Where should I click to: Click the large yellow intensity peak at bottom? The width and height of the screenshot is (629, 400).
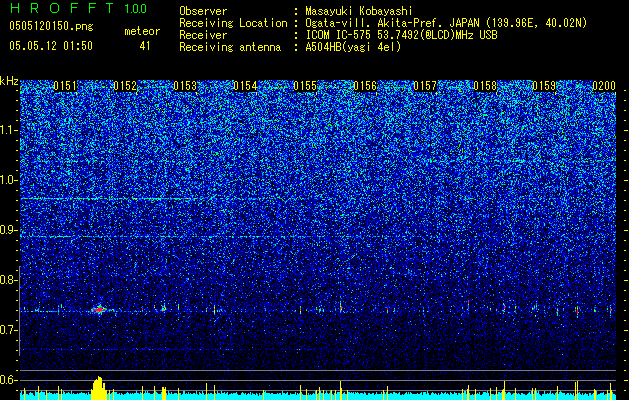coord(99,388)
